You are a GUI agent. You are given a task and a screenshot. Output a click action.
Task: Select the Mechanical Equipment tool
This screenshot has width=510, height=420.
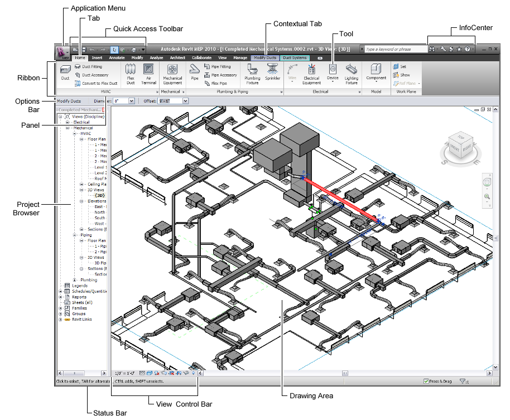coord(172,74)
